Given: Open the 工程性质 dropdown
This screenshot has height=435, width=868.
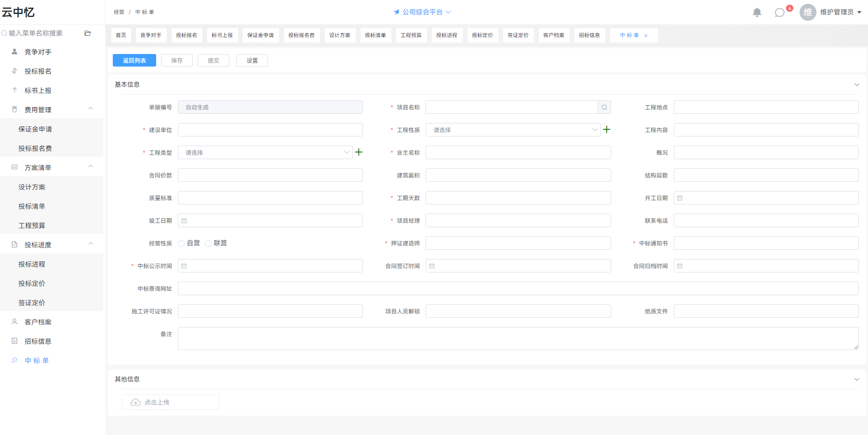Looking at the screenshot, I should (x=513, y=130).
